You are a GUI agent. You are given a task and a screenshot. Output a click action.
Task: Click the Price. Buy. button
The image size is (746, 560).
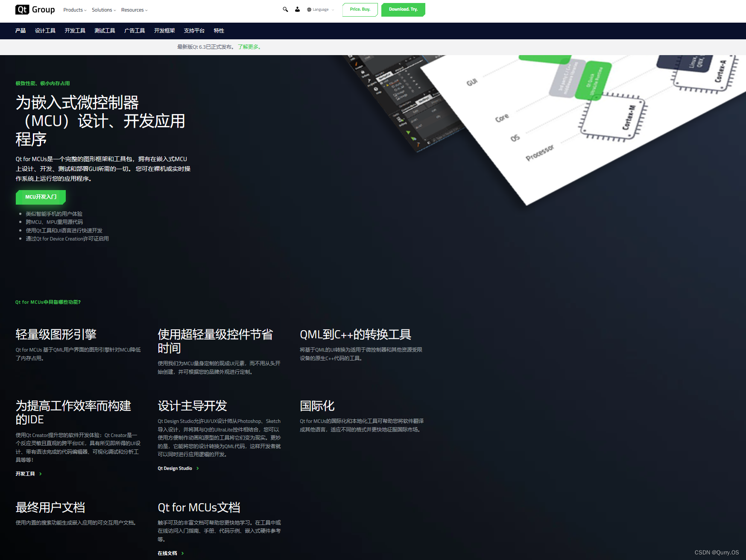(x=360, y=9)
